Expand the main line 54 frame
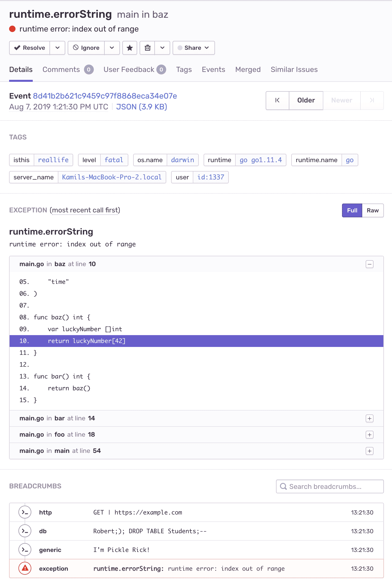Screen dimensions: 392x583 pyautogui.click(x=369, y=451)
